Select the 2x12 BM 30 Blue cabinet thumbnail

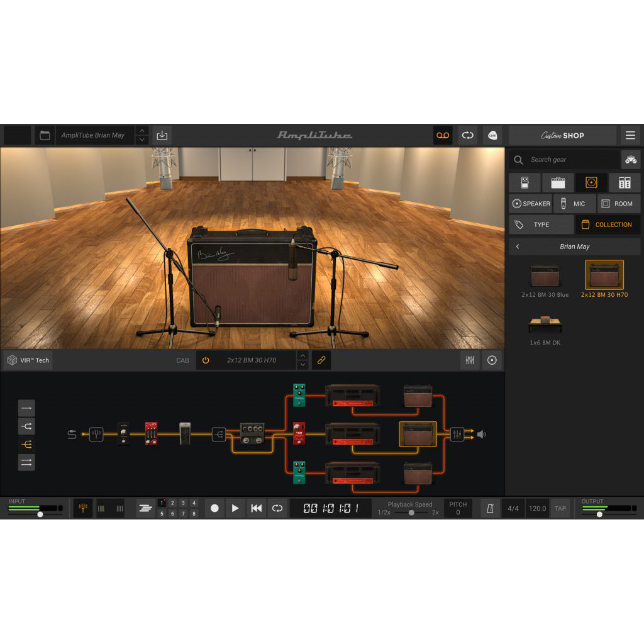tap(545, 275)
